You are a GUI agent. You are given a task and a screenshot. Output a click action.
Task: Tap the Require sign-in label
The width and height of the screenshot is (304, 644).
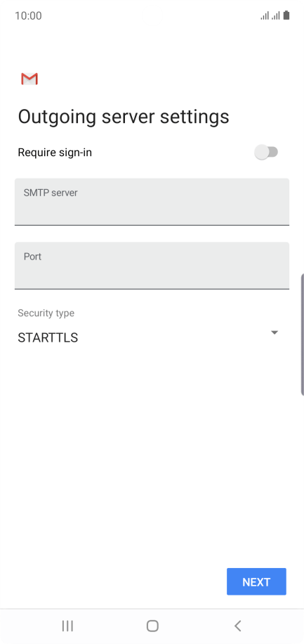coord(55,153)
